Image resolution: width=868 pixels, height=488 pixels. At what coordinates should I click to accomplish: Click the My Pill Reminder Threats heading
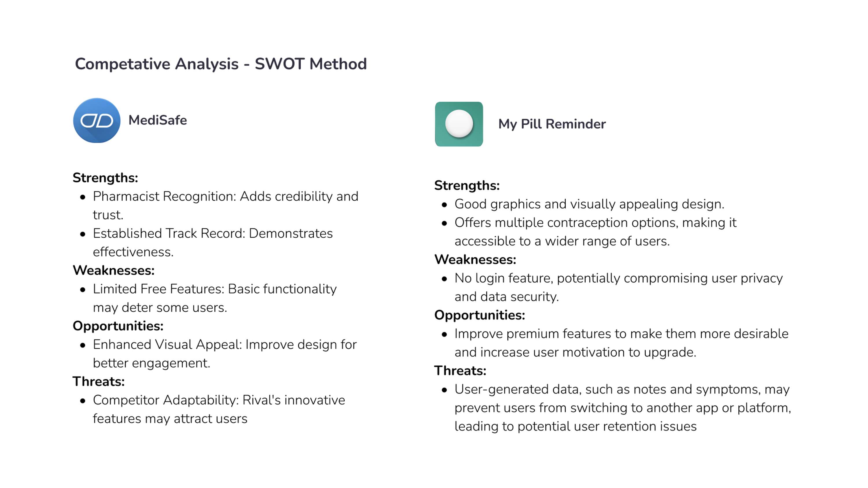coord(460,371)
